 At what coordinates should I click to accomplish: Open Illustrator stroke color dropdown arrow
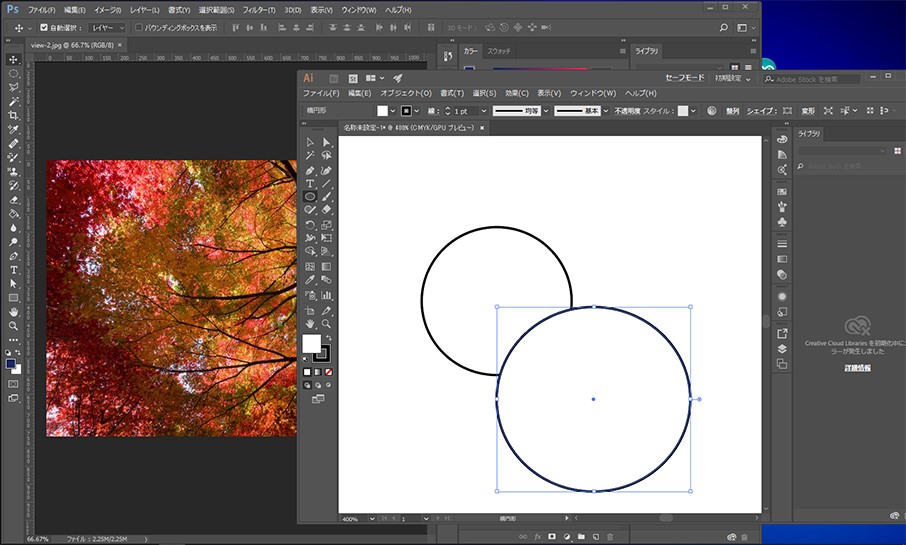click(x=417, y=111)
